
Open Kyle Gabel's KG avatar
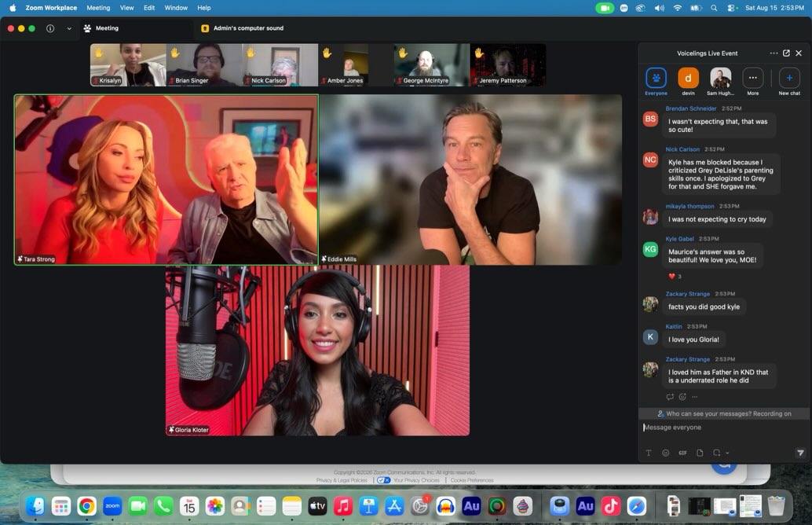[650, 249]
